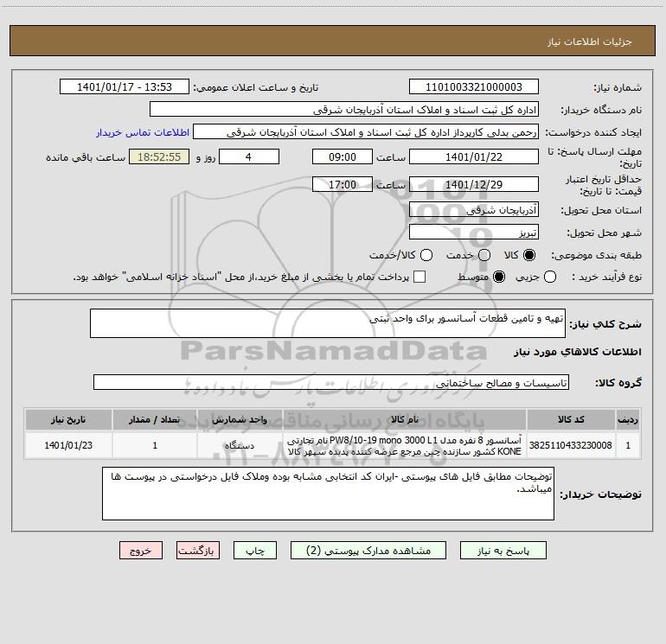This screenshot has width=666, height=644.
Task: Click the price validity date 1401/12/29 field
Action: click(x=474, y=184)
